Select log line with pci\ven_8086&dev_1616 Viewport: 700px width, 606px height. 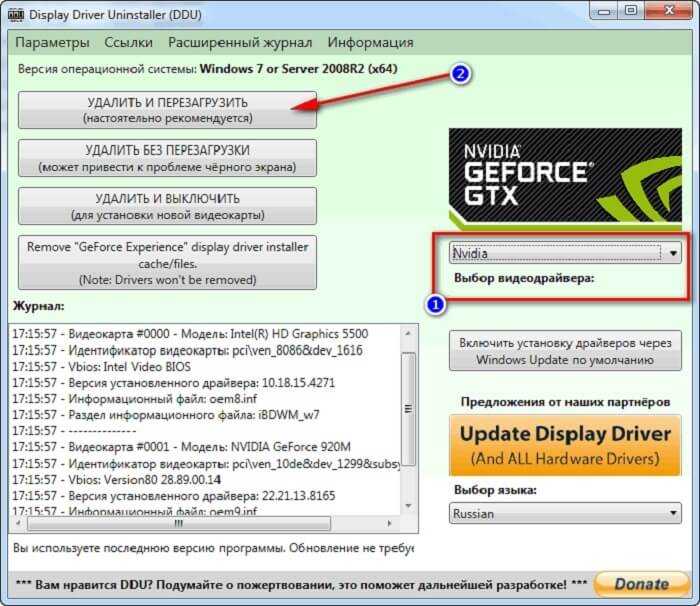pyautogui.click(x=188, y=350)
